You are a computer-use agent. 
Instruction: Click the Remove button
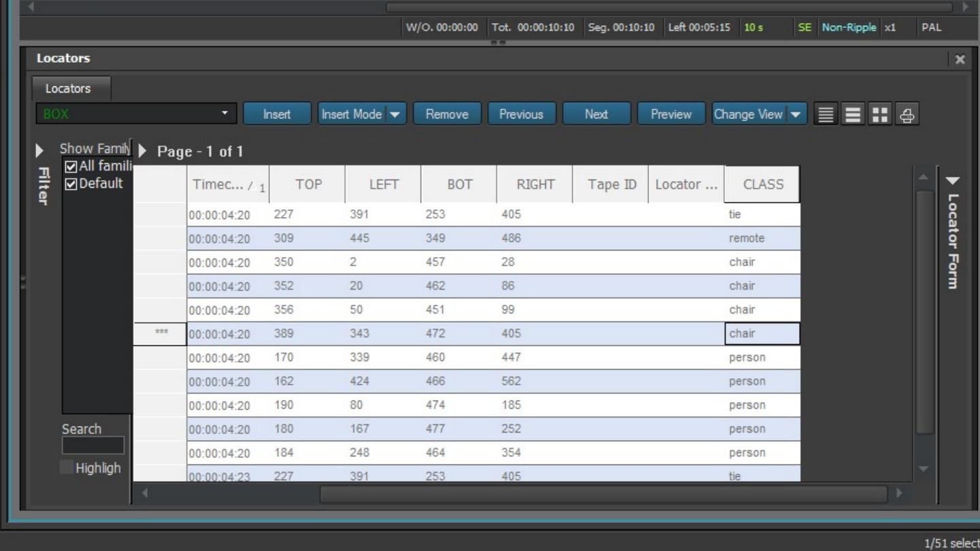click(446, 114)
